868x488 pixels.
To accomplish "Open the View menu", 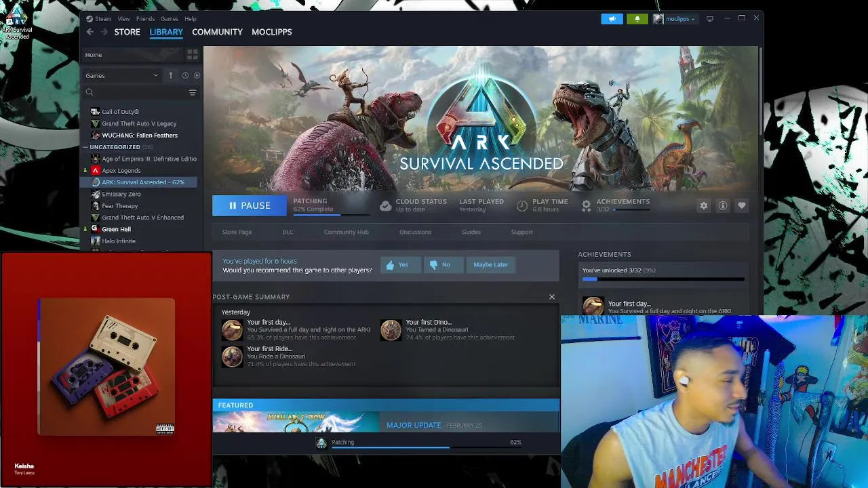I will (x=123, y=19).
